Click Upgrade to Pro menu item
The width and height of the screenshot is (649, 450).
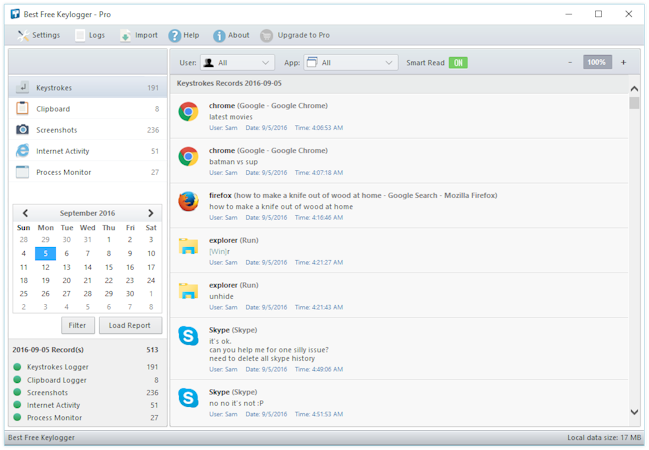tap(295, 36)
